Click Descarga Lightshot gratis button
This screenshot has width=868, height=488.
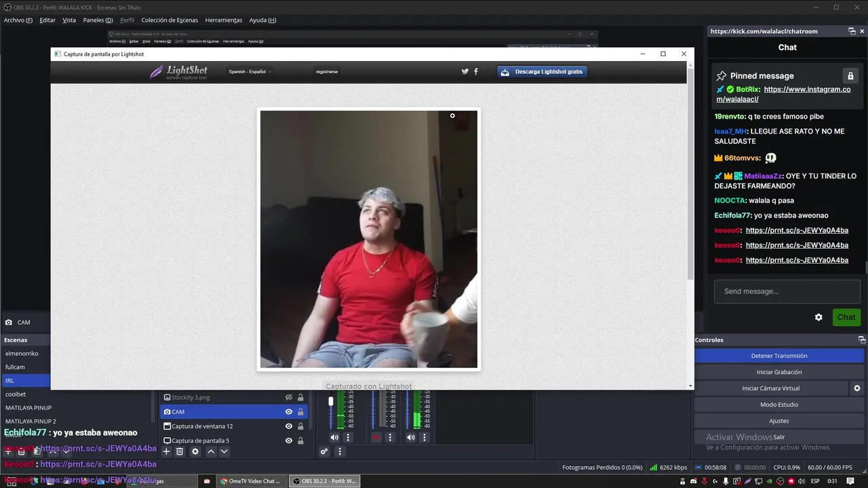click(542, 72)
